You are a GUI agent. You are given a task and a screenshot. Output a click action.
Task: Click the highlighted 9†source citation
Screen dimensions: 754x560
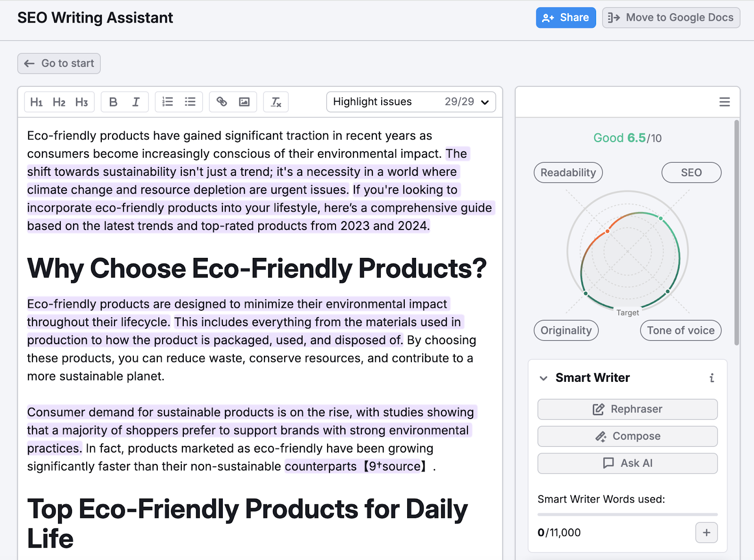point(395,467)
